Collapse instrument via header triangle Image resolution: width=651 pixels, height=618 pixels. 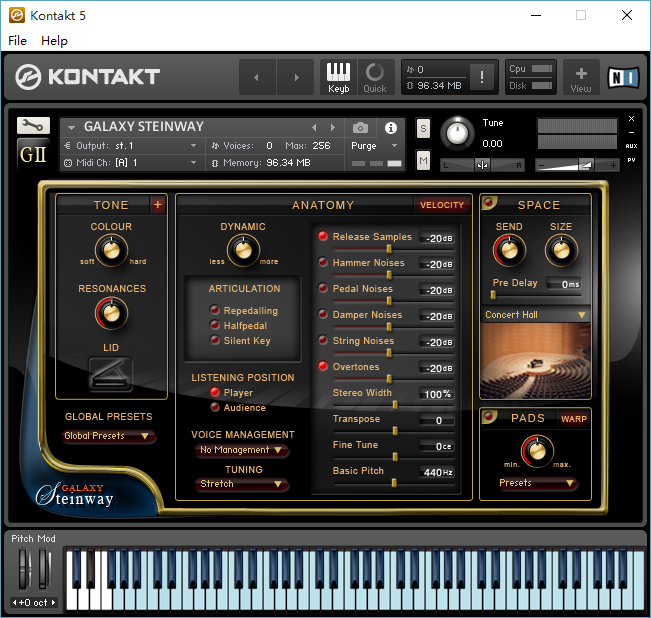click(71, 127)
